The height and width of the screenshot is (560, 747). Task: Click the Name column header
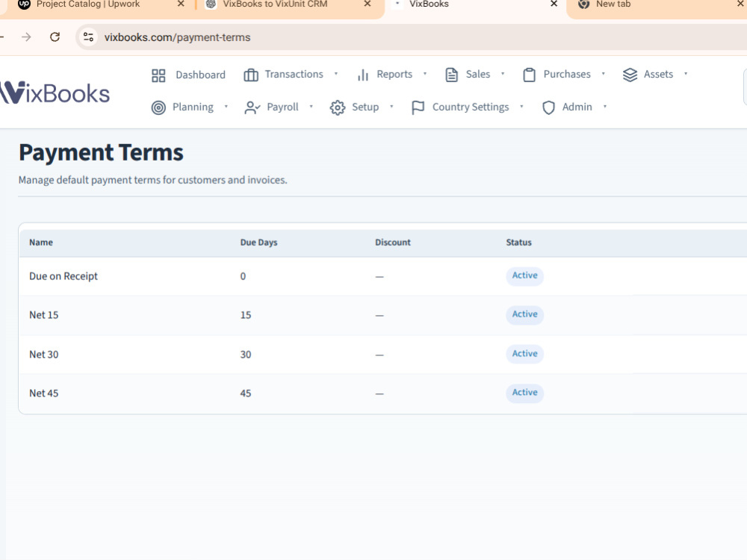pyautogui.click(x=41, y=243)
